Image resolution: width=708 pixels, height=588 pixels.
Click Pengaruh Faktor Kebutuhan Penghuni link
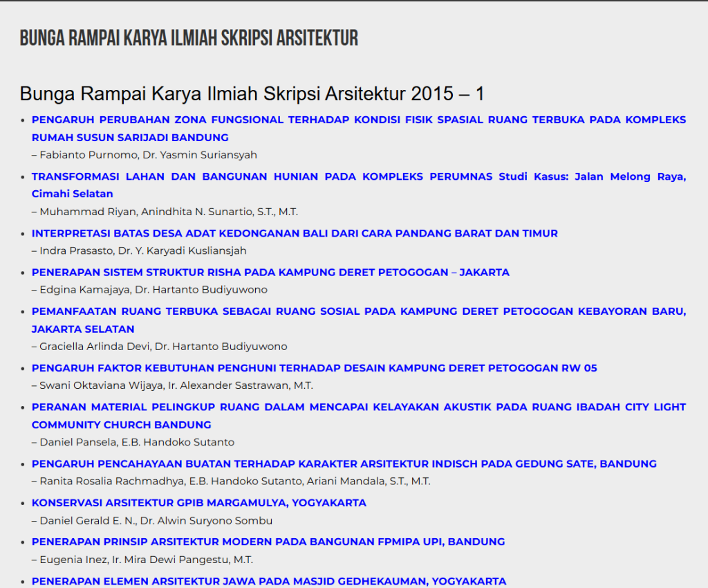pos(314,368)
